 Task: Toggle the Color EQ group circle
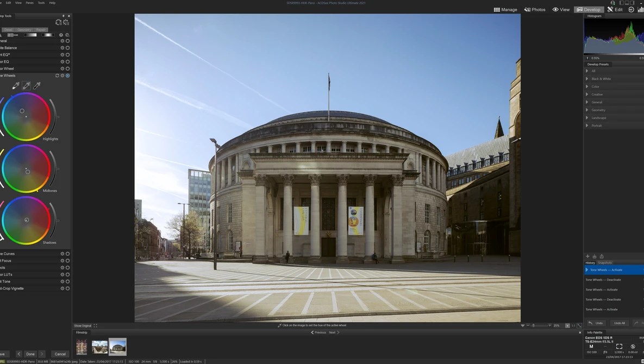click(x=68, y=61)
